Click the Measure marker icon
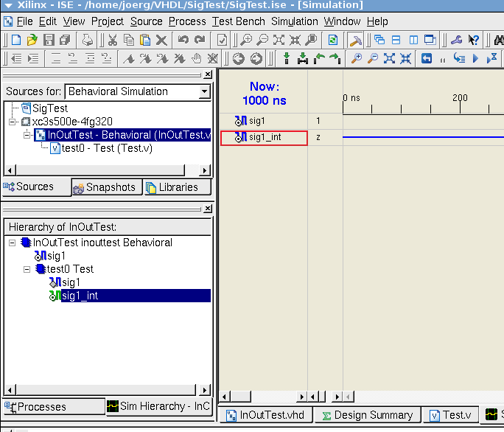504x432 pixels. 302,58
